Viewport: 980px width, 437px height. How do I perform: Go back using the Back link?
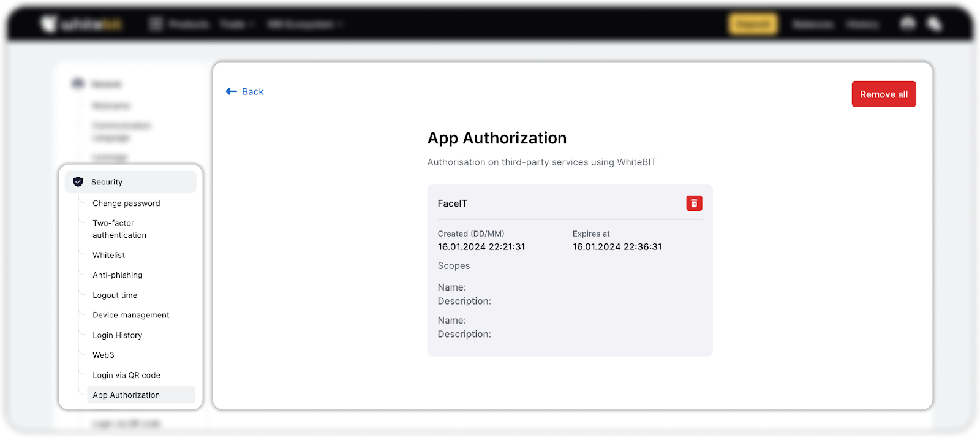point(245,91)
